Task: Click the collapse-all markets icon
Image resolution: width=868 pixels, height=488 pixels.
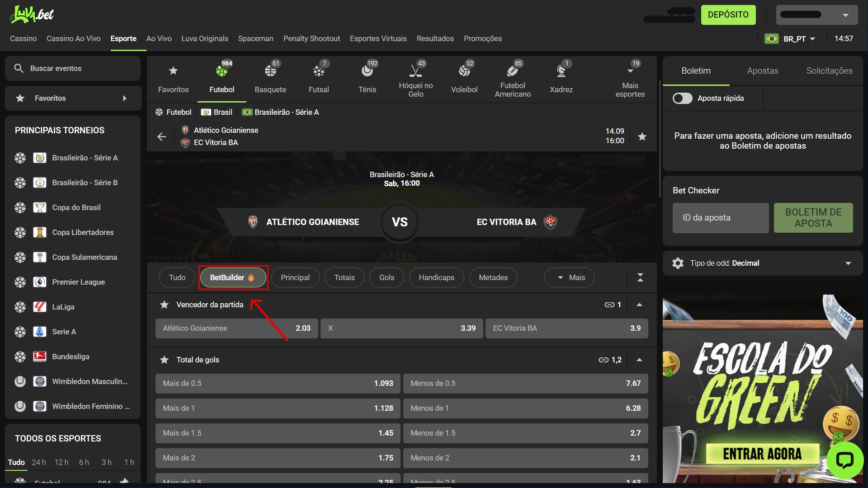Action: (x=640, y=277)
